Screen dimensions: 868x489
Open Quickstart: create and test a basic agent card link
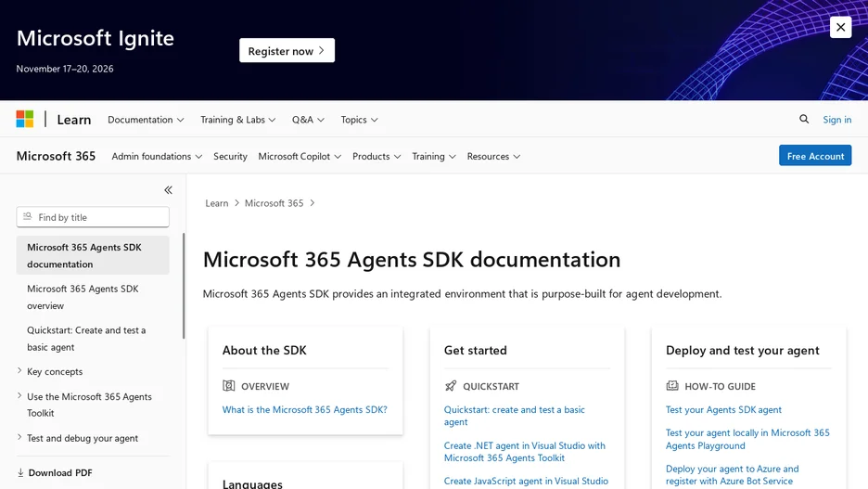tap(515, 416)
